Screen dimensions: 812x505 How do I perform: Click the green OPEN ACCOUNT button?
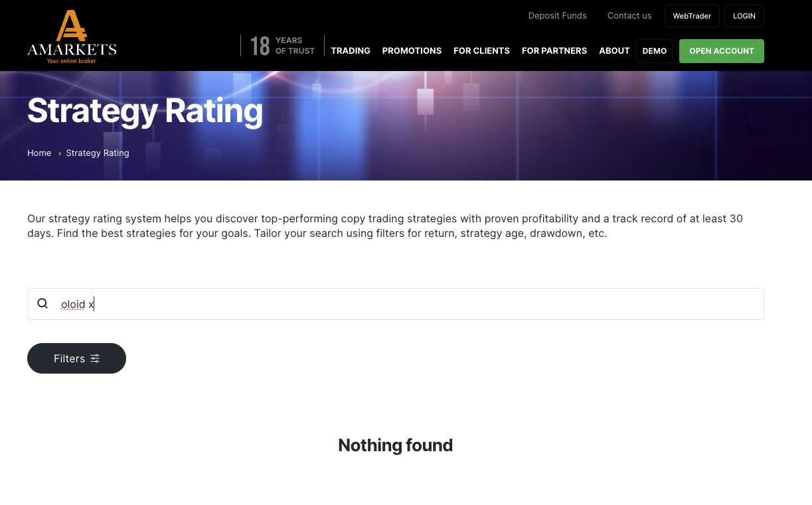[x=722, y=51]
